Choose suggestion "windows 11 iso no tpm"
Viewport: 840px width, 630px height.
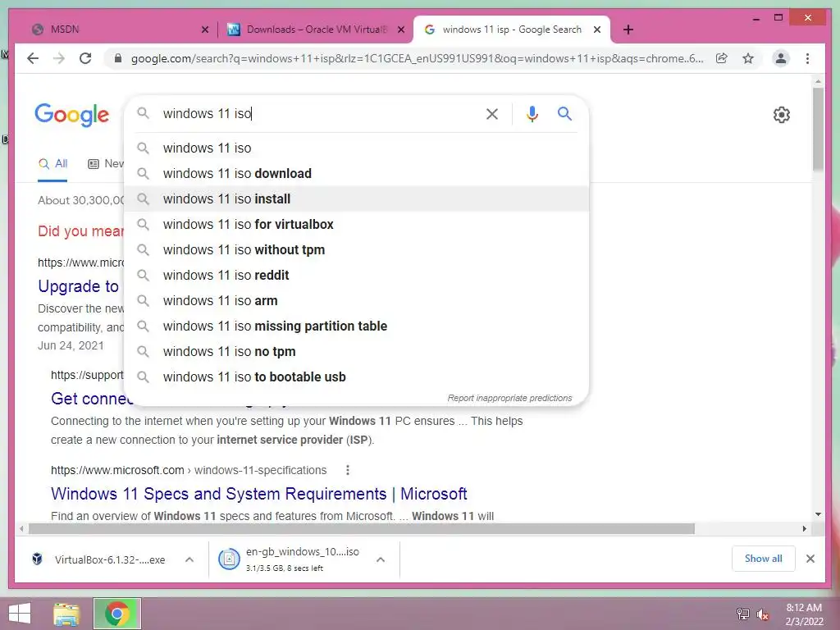point(356,351)
